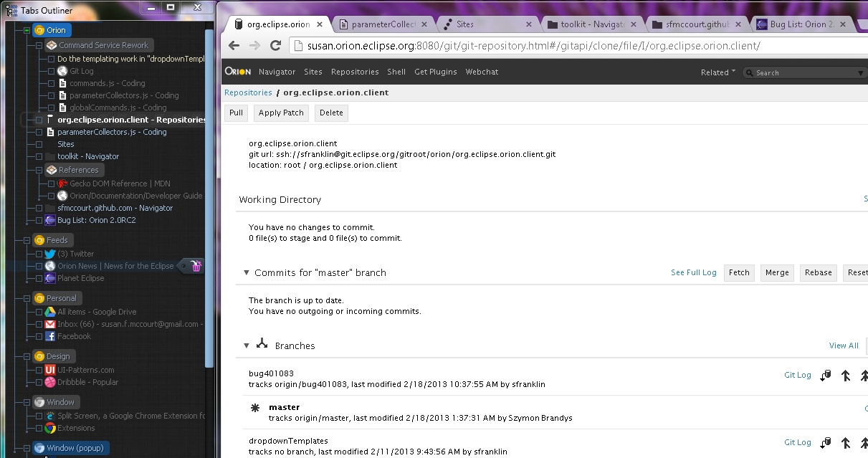This screenshot has height=458, width=868.
Task: Click the Facebook icon in Personal group
Action: [x=50, y=336]
